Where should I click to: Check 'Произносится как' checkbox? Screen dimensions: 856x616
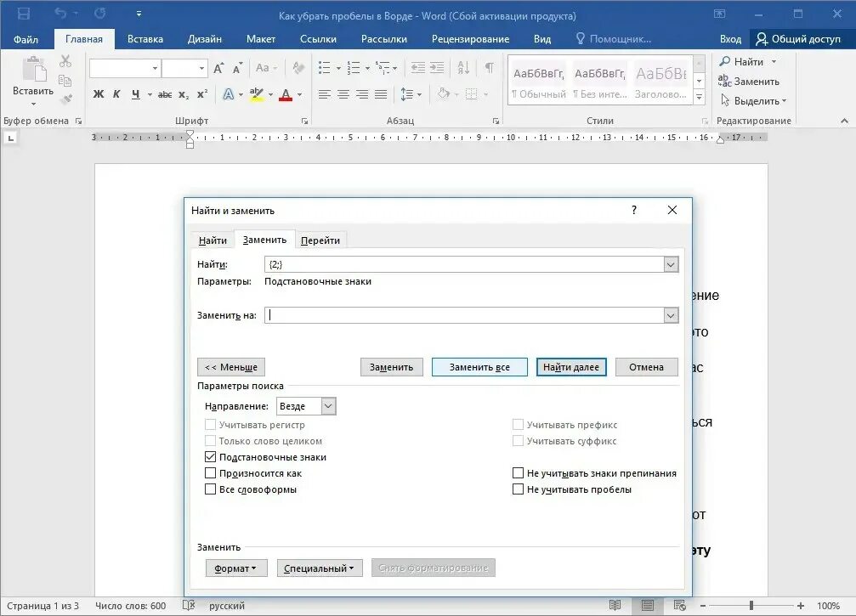click(210, 473)
